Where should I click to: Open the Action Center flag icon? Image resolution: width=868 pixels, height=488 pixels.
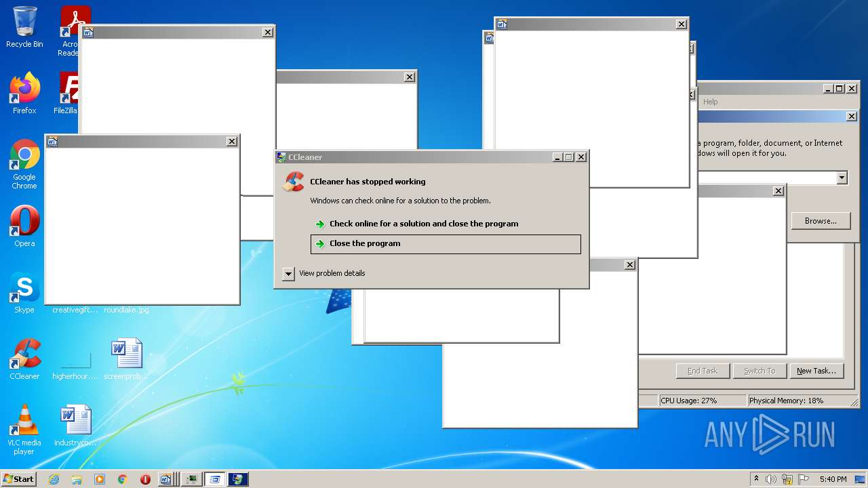click(x=804, y=479)
